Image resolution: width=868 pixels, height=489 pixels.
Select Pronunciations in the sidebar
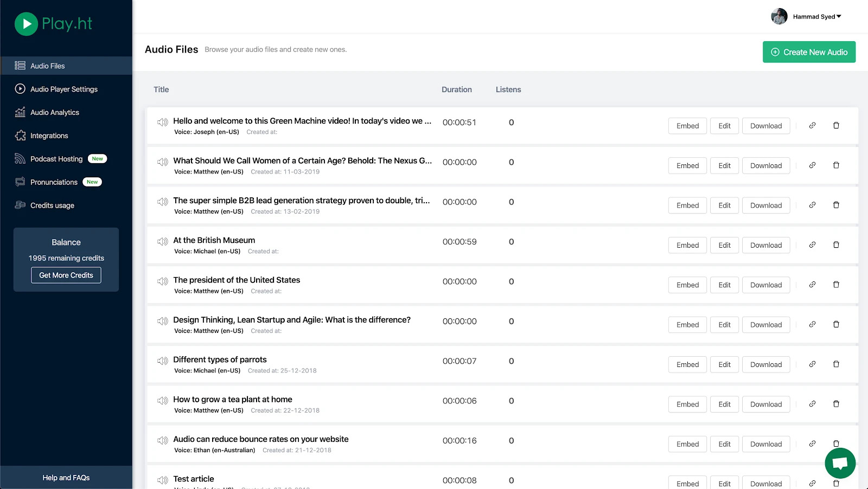pyautogui.click(x=54, y=182)
